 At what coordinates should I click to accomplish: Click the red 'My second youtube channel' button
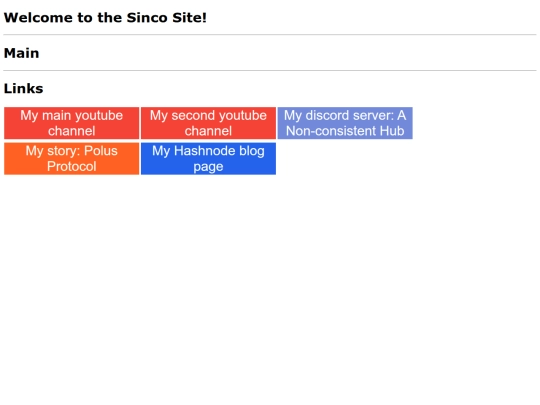(208, 123)
